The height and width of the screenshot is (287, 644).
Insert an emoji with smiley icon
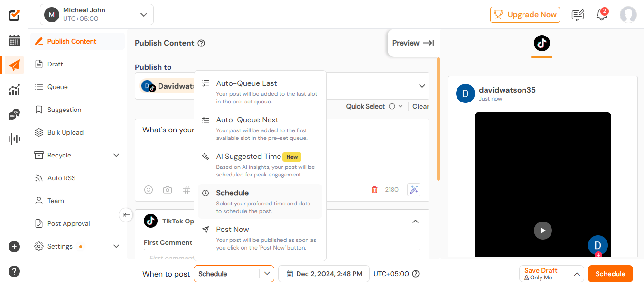point(149,190)
